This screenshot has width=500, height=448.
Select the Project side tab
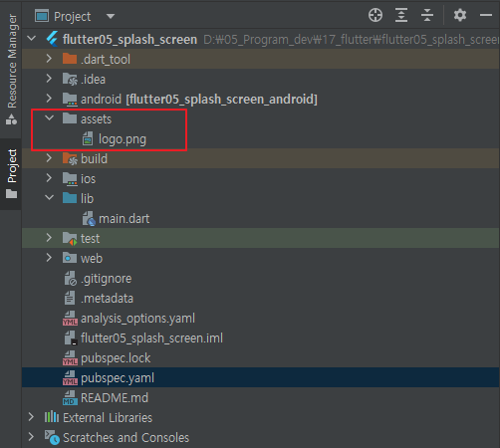(12, 173)
